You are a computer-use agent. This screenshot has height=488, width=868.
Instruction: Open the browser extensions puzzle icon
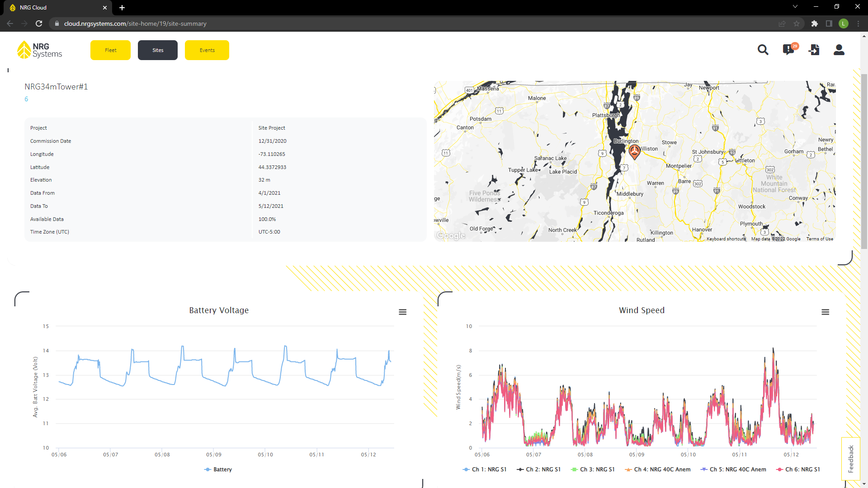pos(815,23)
